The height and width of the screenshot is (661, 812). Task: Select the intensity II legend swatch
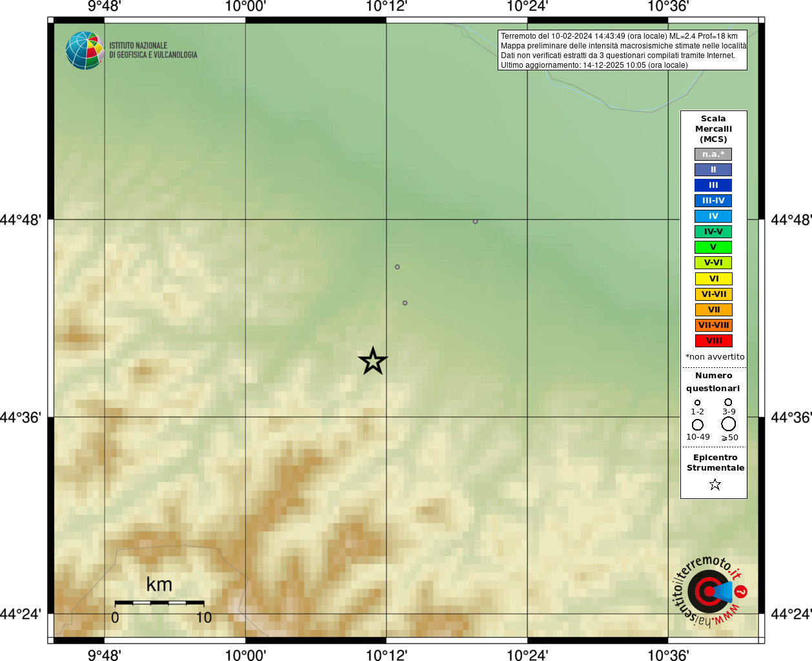[x=713, y=170]
